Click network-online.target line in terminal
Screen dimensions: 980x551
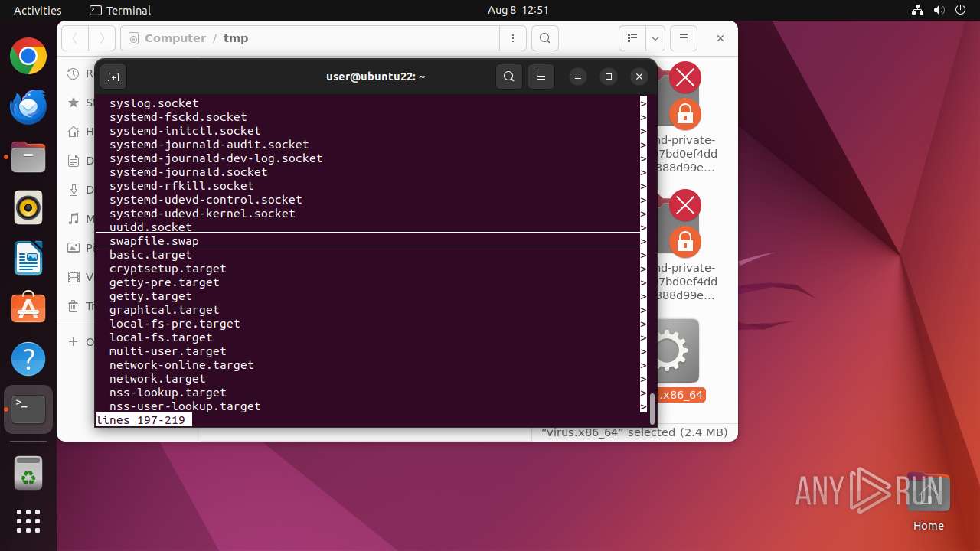tap(181, 365)
